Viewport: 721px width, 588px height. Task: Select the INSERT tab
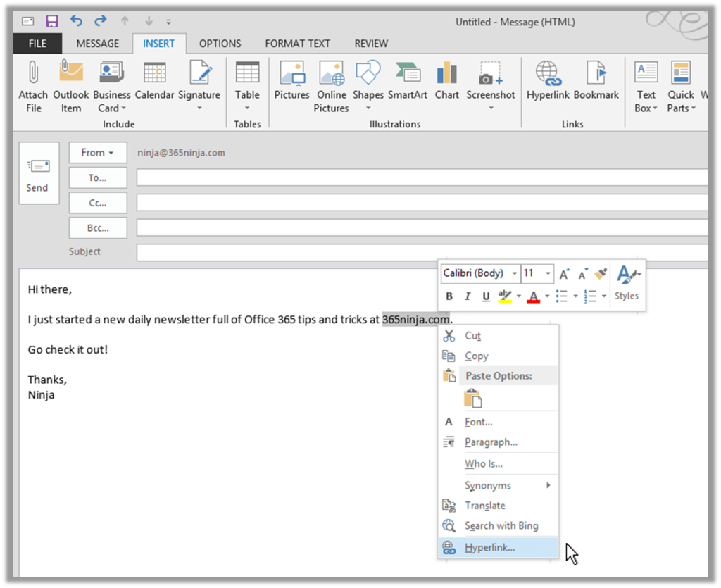point(159,44)
